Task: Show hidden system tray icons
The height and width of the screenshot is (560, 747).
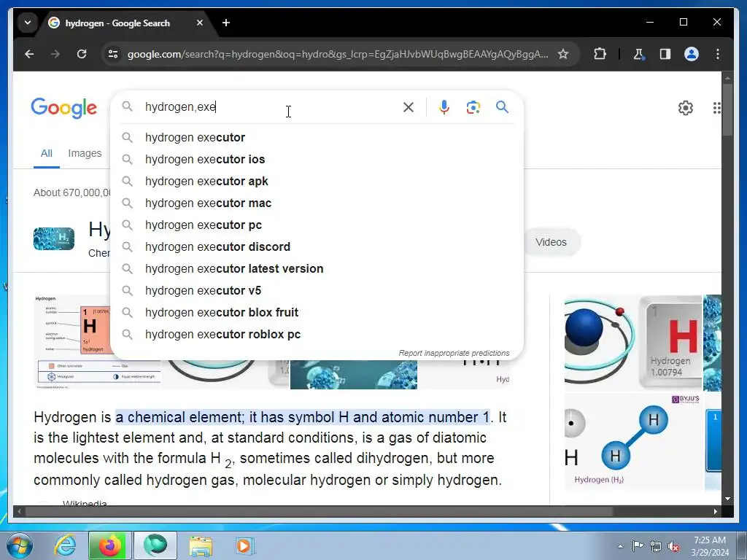Action: (620, 546)
